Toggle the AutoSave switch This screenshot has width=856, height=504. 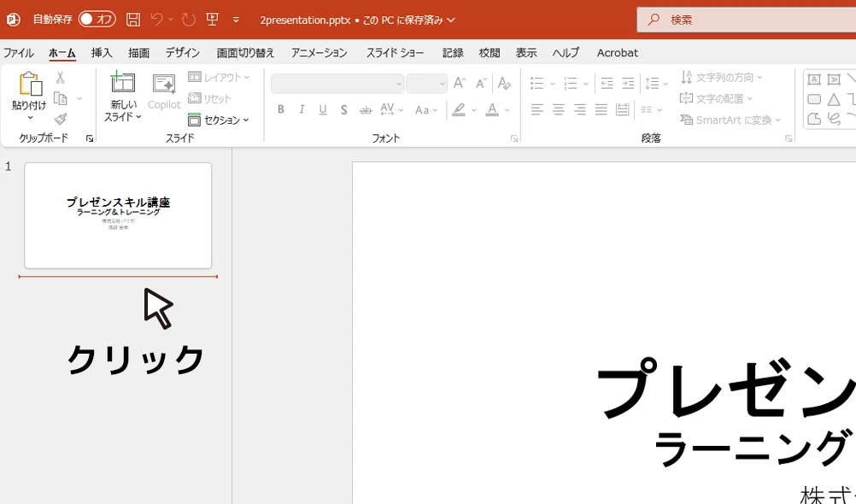[97, 20]
